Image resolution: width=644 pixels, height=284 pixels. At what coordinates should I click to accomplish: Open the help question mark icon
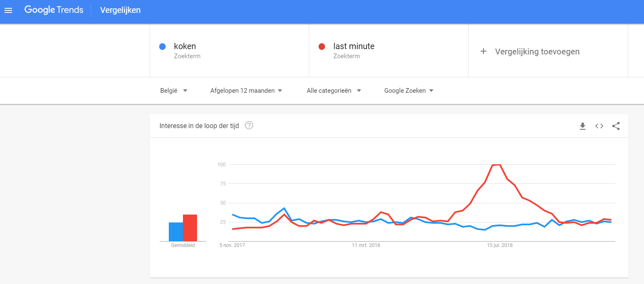coord(249,125)
